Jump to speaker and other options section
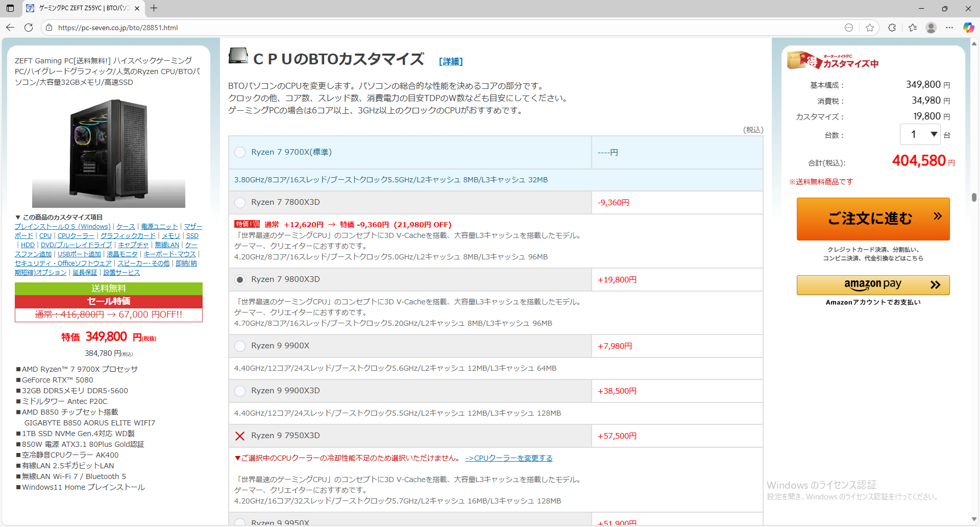 point(143,263)
